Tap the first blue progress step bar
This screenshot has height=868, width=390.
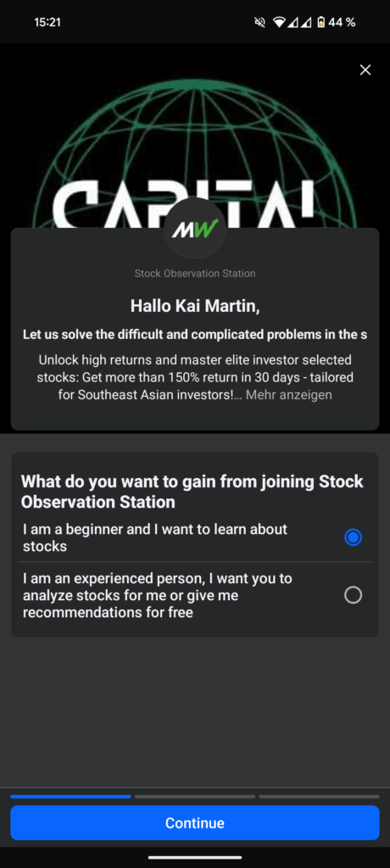point(71,797)
